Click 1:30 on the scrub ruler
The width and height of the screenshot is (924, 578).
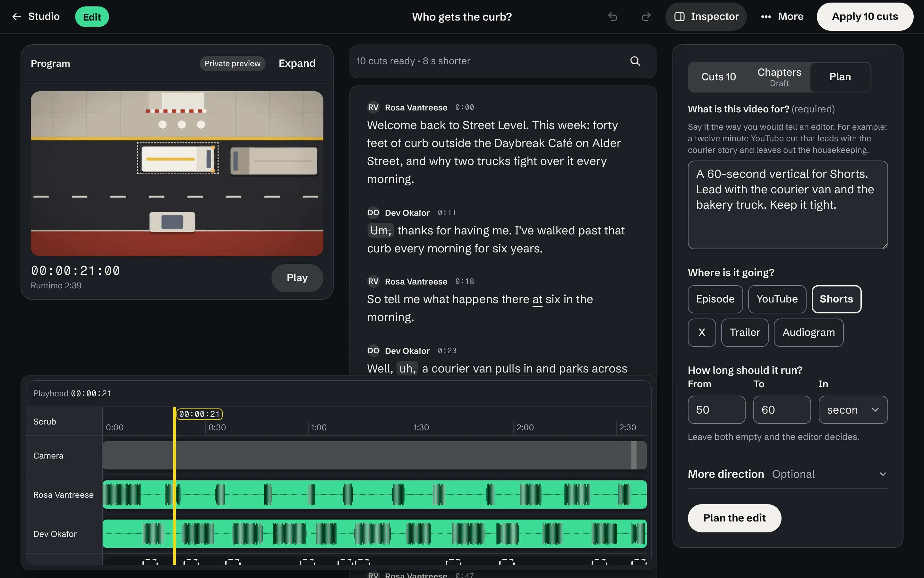pos(421,427)
